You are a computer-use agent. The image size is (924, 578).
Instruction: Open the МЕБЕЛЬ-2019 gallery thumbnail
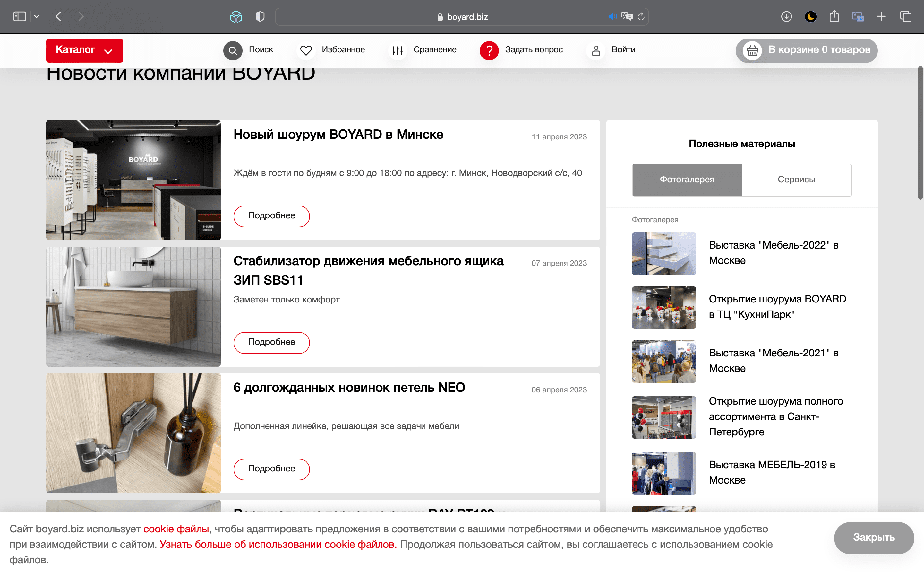pyautogui.click(x=663, y=473)
